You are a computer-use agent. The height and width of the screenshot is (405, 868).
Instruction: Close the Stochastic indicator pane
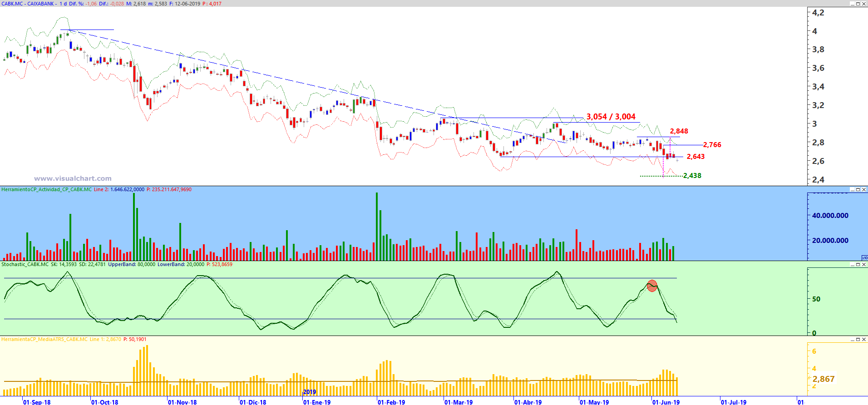[864, 264]
